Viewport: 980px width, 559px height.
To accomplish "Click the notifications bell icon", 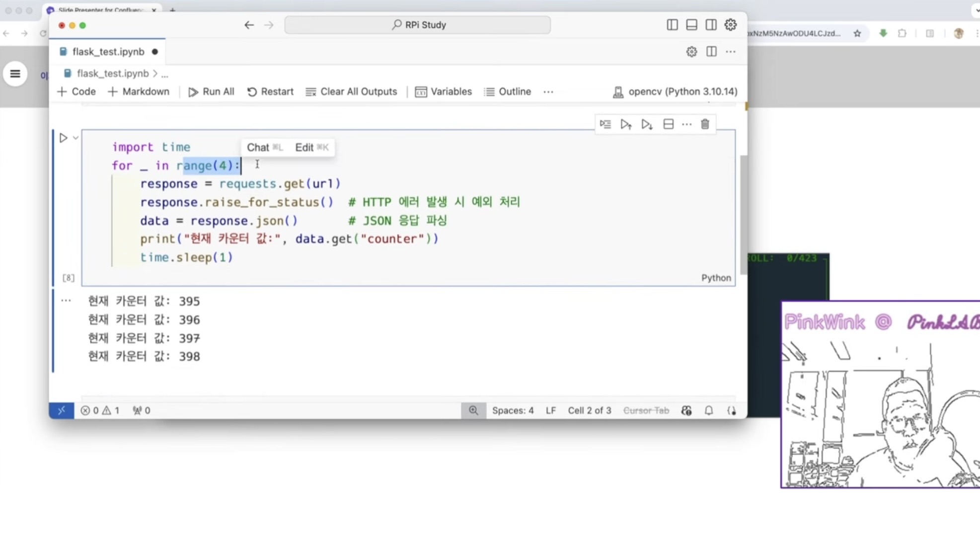I will (709, 410).
